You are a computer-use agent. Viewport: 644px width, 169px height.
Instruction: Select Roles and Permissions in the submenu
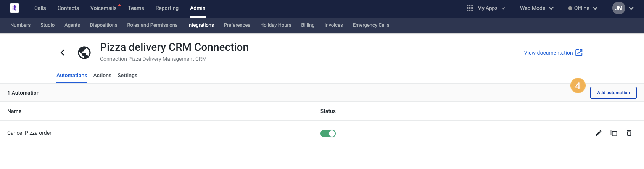point(152,25)
